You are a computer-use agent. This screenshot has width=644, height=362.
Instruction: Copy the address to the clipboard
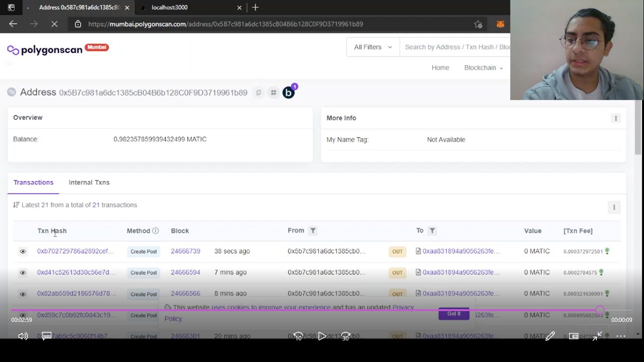258,93
